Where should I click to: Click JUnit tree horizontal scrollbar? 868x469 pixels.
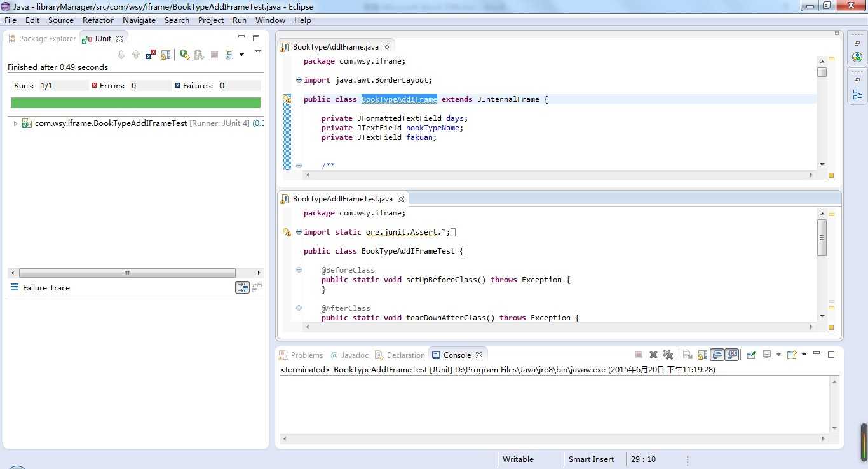(x=127, y=273)
